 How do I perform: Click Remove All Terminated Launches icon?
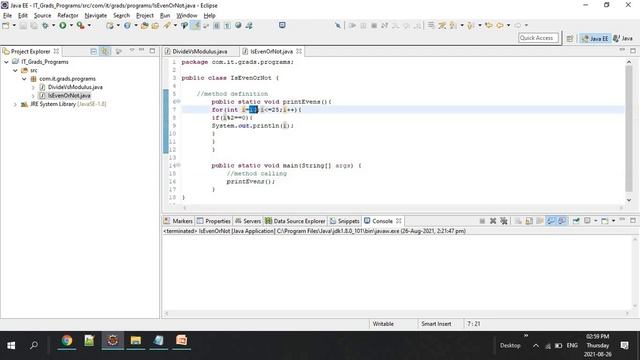[x=504, y=221]
